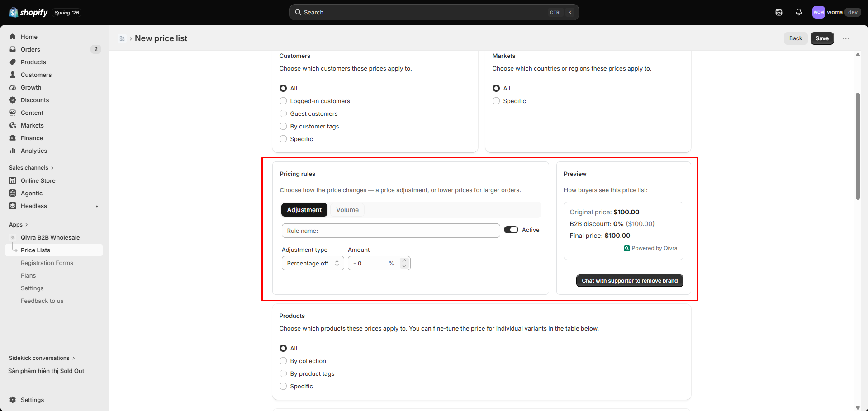Click the Markets globe icon
Screen dimensions: 868x411
point(13,125)
